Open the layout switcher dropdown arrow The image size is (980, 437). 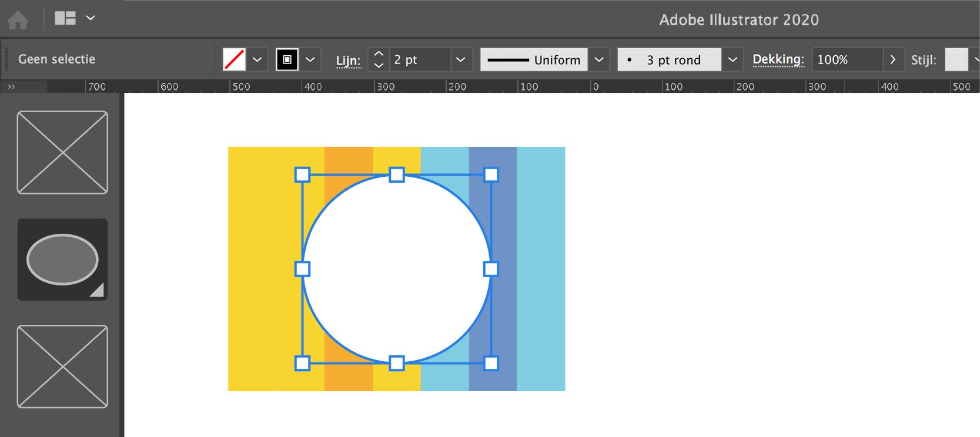click(x=91, y=18)
